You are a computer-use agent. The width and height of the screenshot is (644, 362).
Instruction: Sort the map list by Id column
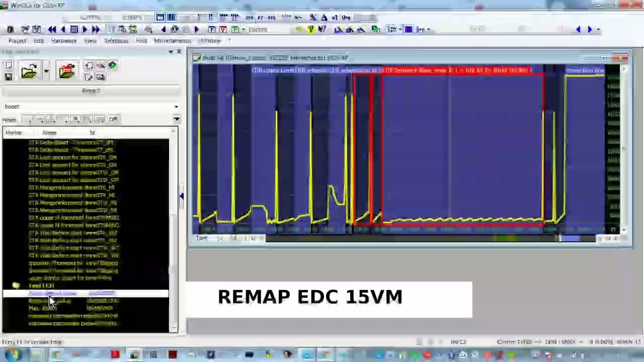[x=92, y=133]
